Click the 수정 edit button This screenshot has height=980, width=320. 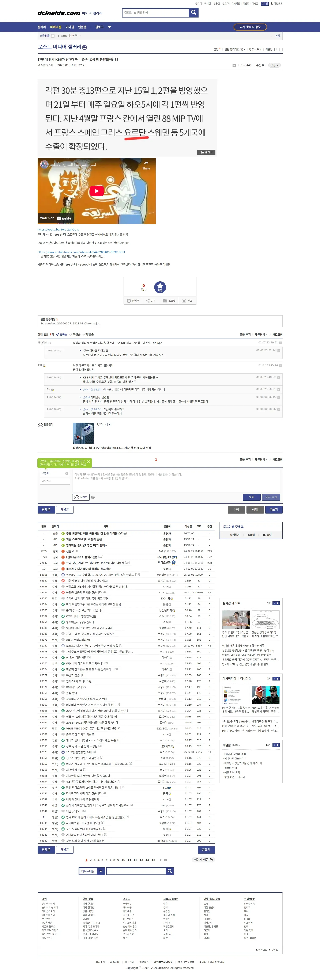[236, 509]
